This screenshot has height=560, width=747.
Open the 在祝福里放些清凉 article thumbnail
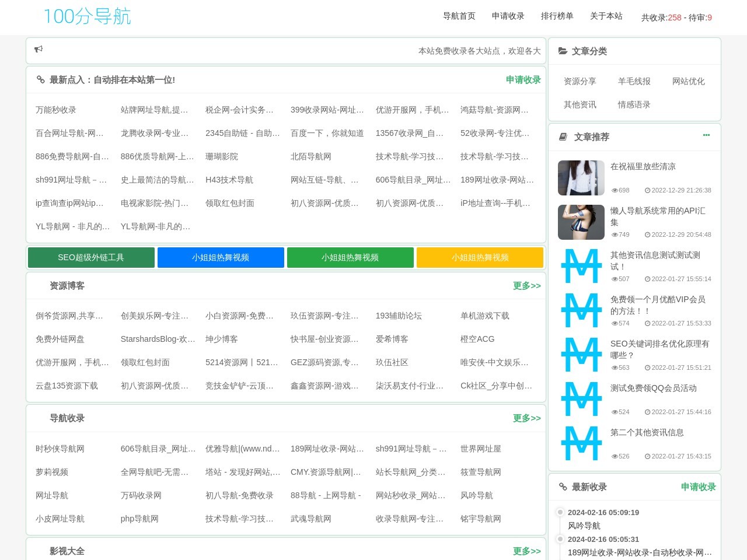581,178
